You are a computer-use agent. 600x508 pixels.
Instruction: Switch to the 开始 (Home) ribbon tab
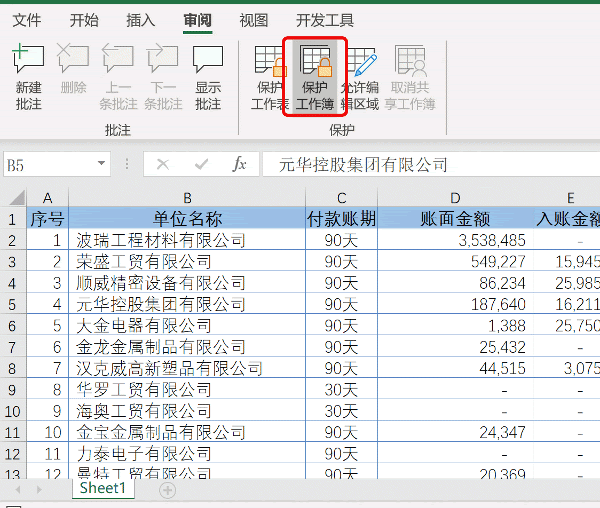pyautogui.click(x=84, y=20)
